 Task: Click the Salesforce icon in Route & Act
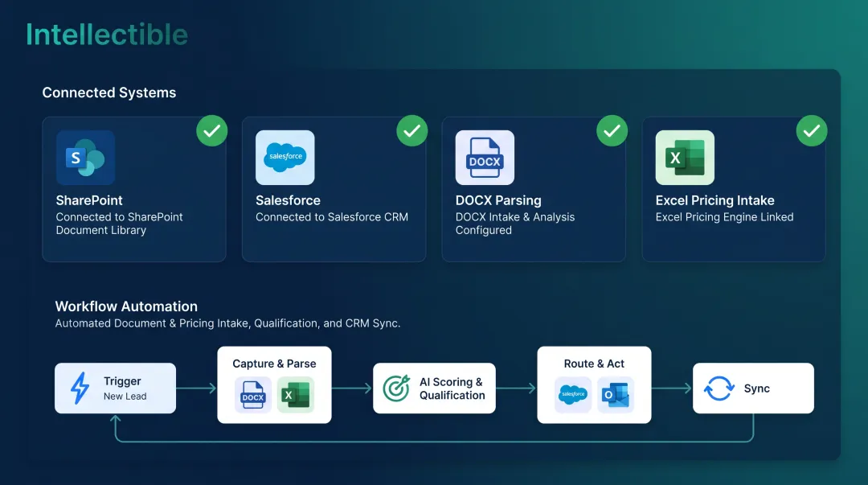click(573, 395)
